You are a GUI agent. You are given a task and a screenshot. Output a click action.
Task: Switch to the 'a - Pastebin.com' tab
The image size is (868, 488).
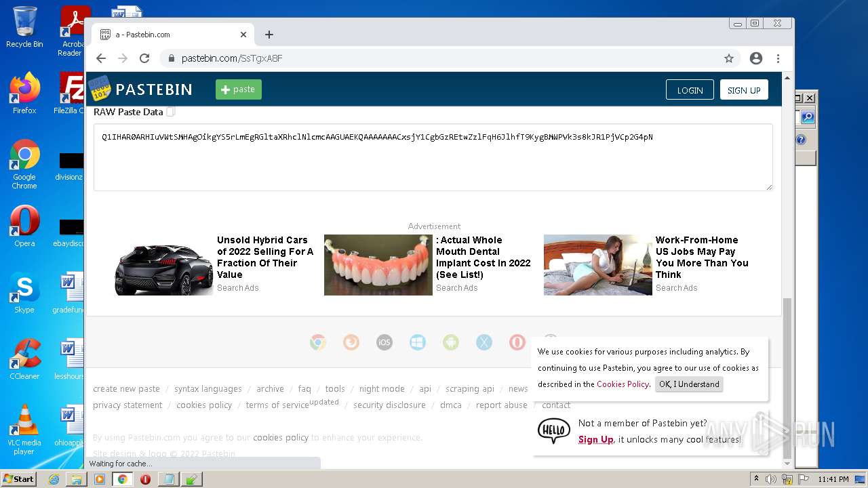point(173,35)
